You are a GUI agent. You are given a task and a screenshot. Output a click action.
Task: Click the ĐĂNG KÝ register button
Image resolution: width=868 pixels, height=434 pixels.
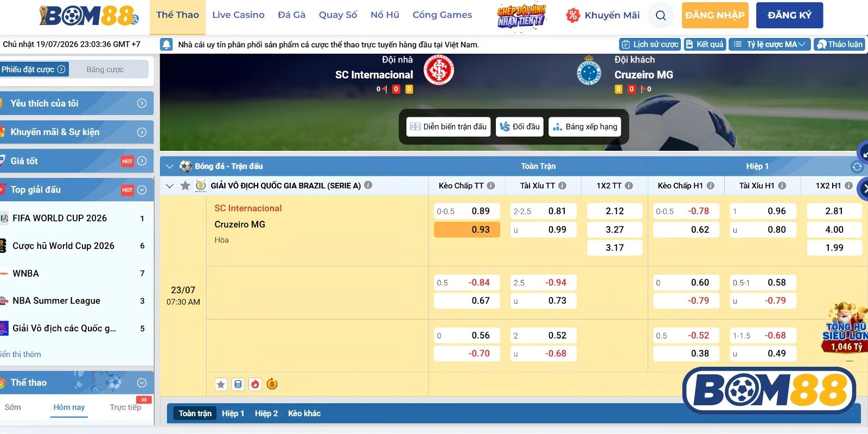pos(789,15)
